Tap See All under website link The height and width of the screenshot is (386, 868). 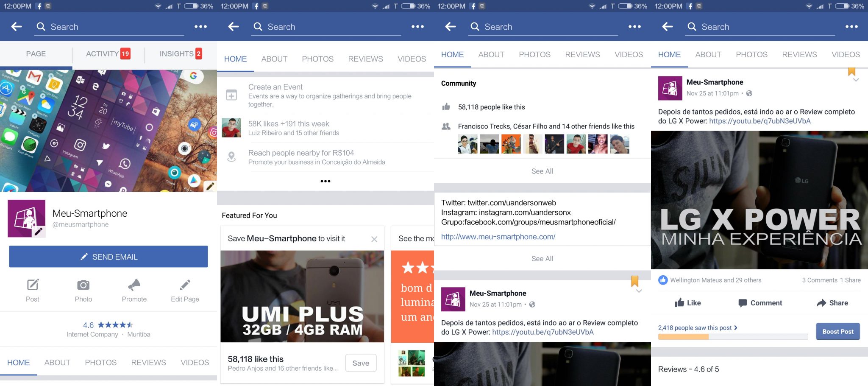[x=542, y=259]
